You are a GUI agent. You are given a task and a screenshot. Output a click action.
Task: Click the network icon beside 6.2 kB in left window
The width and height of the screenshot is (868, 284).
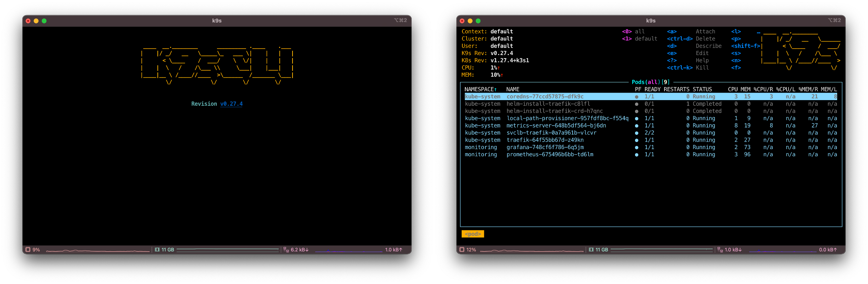(x=286, y=250)
